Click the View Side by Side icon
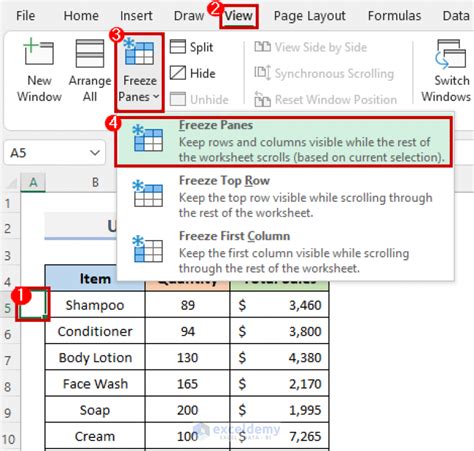 [x=262, y=47]
